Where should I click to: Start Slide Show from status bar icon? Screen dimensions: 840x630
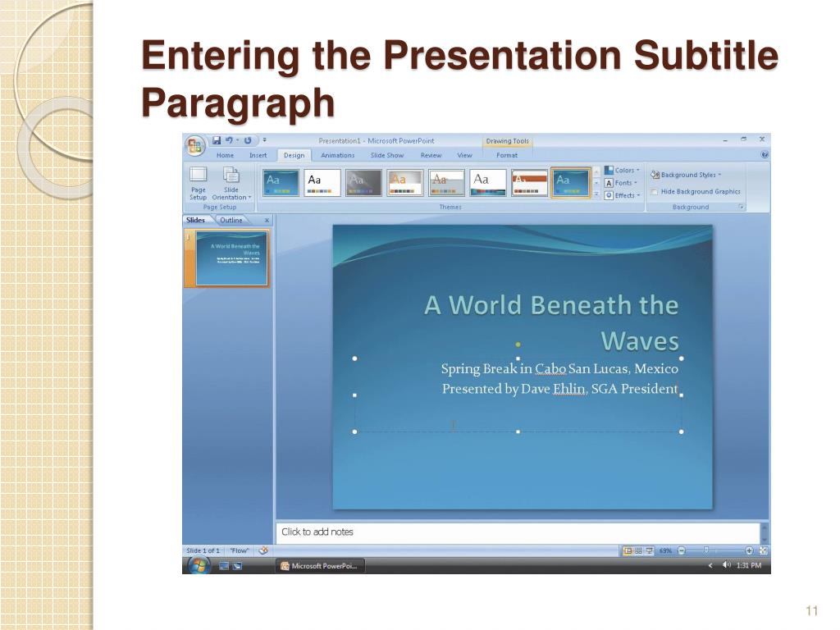pyautogui.click(x=650, y=550)
